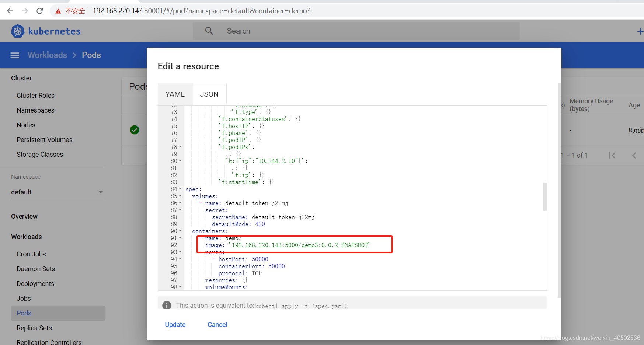Click the search magnifier icon
Screen dimensions: 644x345
pyautogui.click(x=209, y=31)
